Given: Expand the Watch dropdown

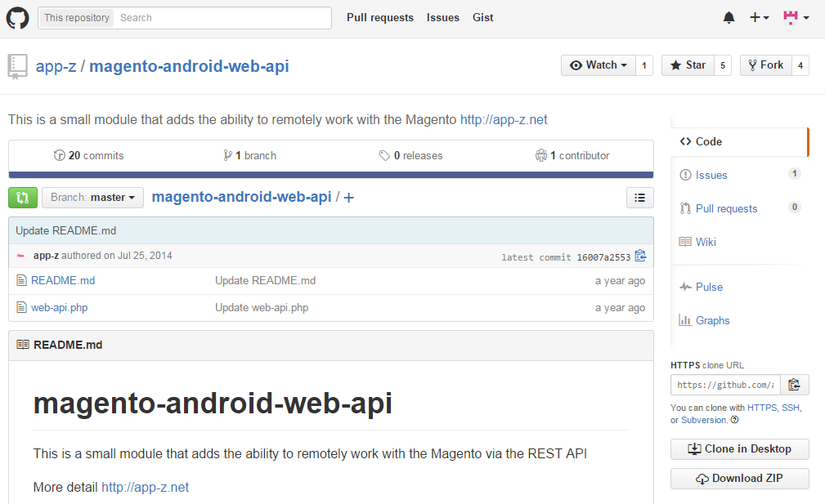Looking at the screenshot, I should pyautogui.click(x=599, y=65).
